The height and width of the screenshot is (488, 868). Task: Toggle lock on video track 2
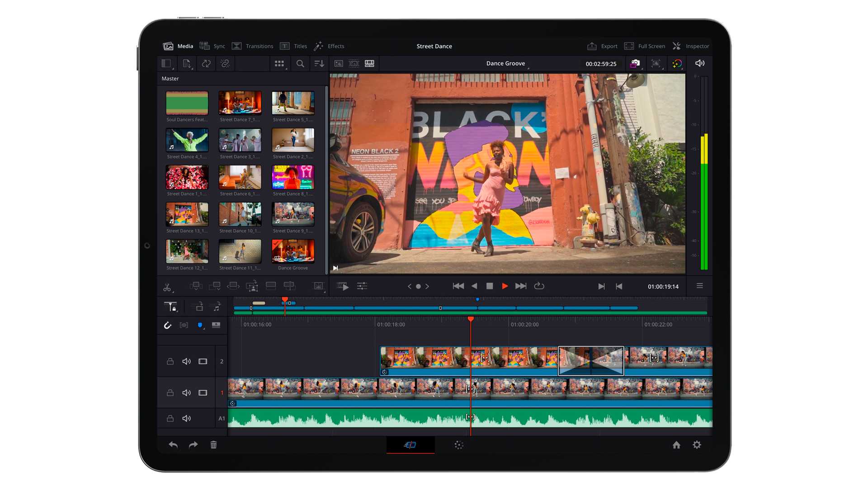[170, 361]
